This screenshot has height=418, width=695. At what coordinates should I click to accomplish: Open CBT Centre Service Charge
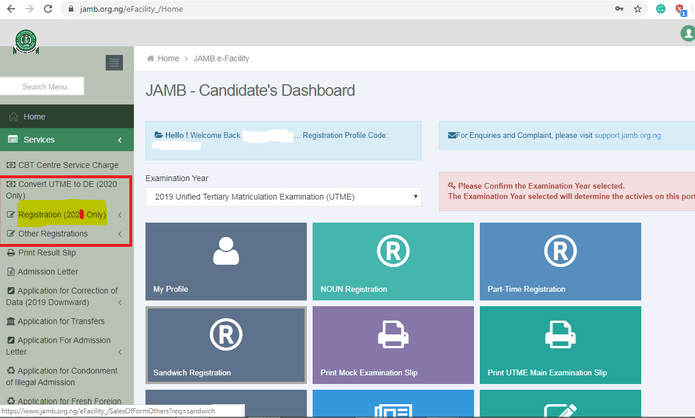62,165
